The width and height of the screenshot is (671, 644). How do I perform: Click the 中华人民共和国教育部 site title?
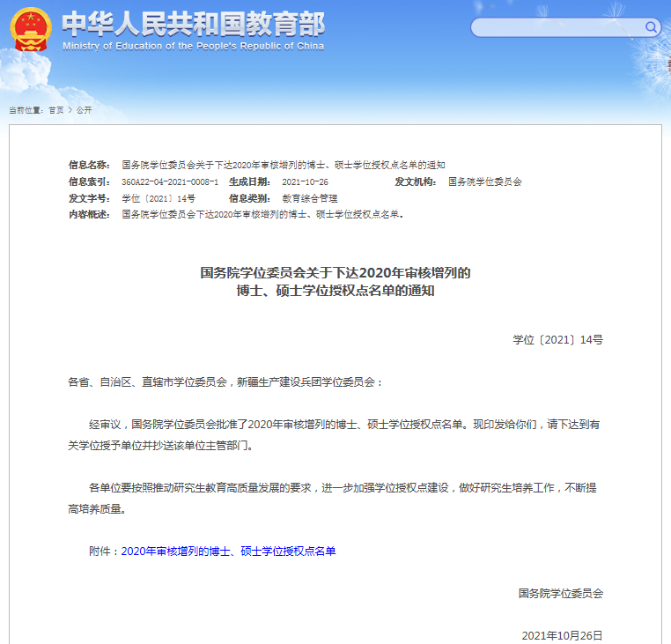pos(193,24)
